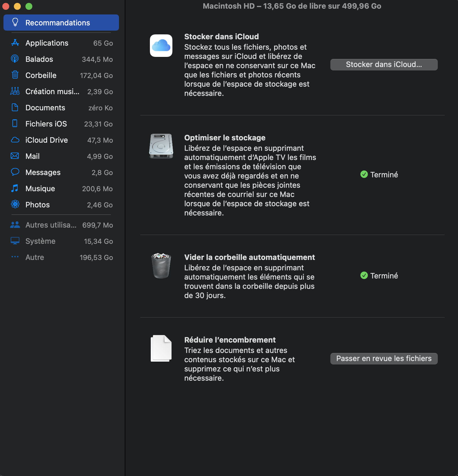Click the Réduire l'encombrement document icon
Screen dimensions: 458x476
pos(161,348)
